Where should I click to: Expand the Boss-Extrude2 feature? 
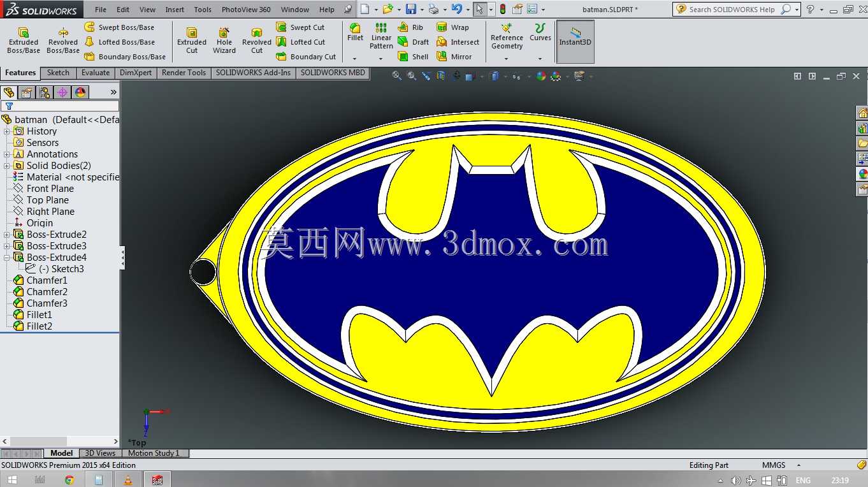[7, 235]
